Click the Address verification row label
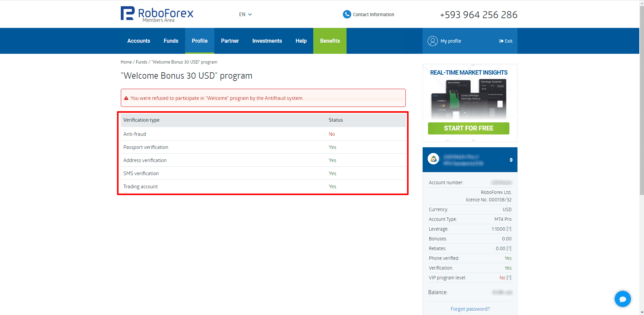This screenshot has height=315, width=644. click(145, 160)
